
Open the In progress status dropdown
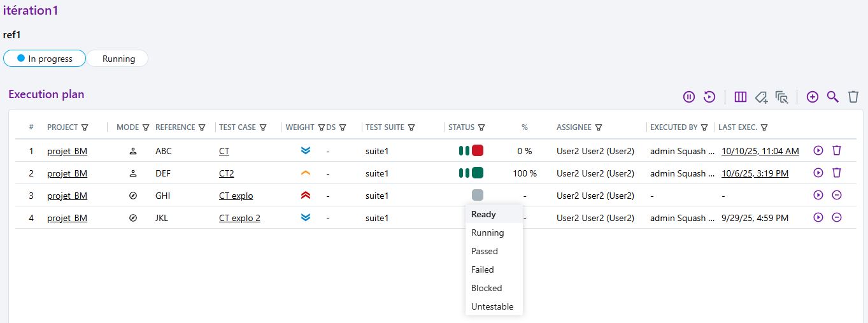45,59
